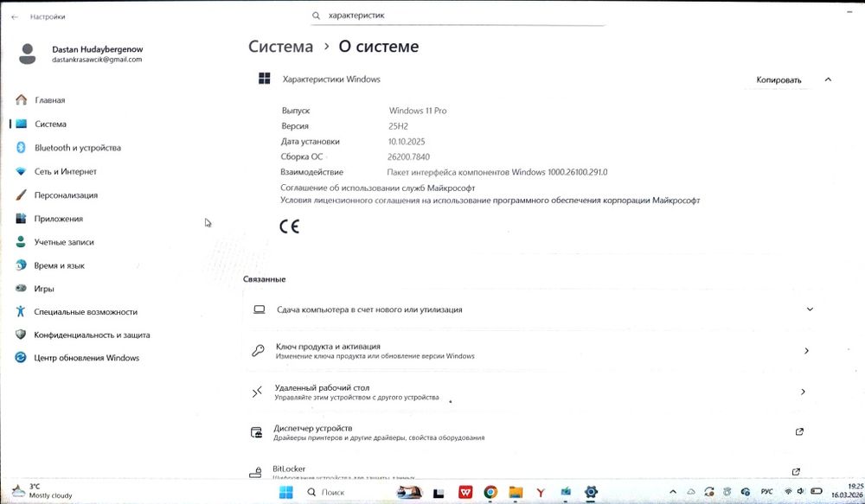Click external-link icon on BitLocker row

pyautogui.click(x=796, y=471)
